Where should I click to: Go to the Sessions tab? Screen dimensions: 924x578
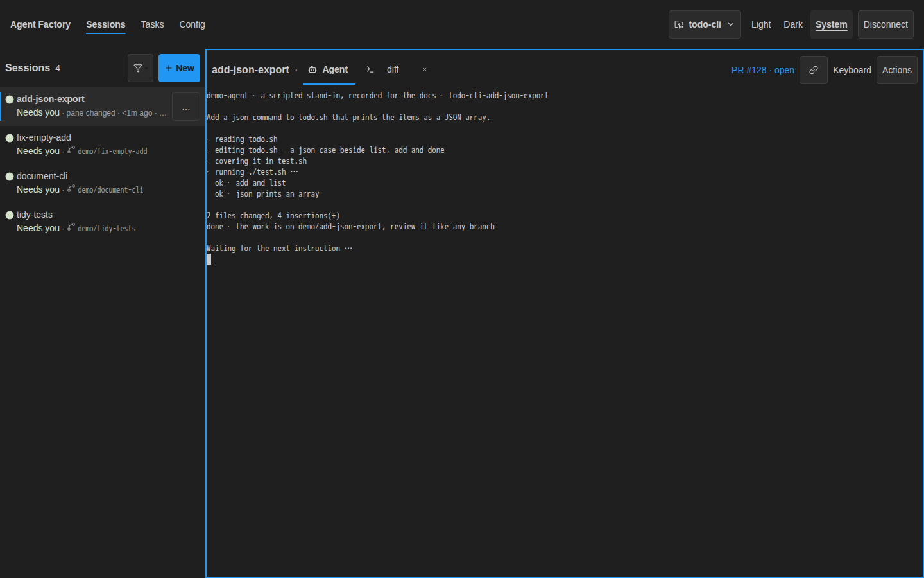click(x=106, y=24)
